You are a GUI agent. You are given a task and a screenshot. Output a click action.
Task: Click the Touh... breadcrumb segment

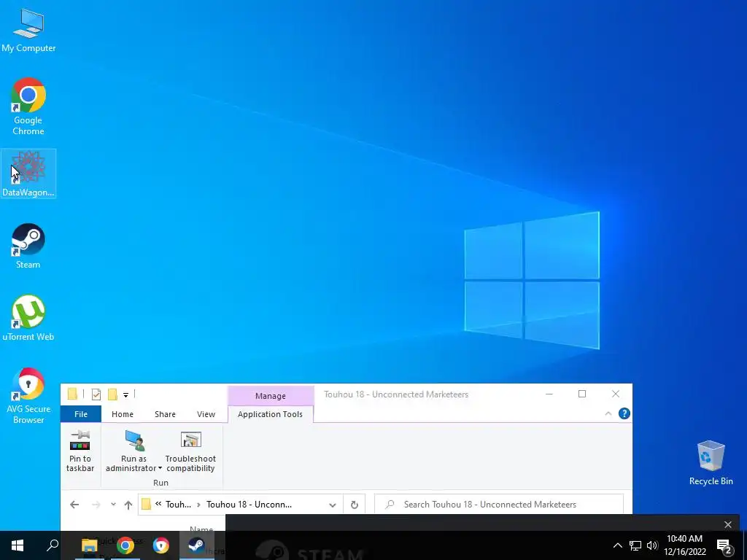[x=178, y=505]
